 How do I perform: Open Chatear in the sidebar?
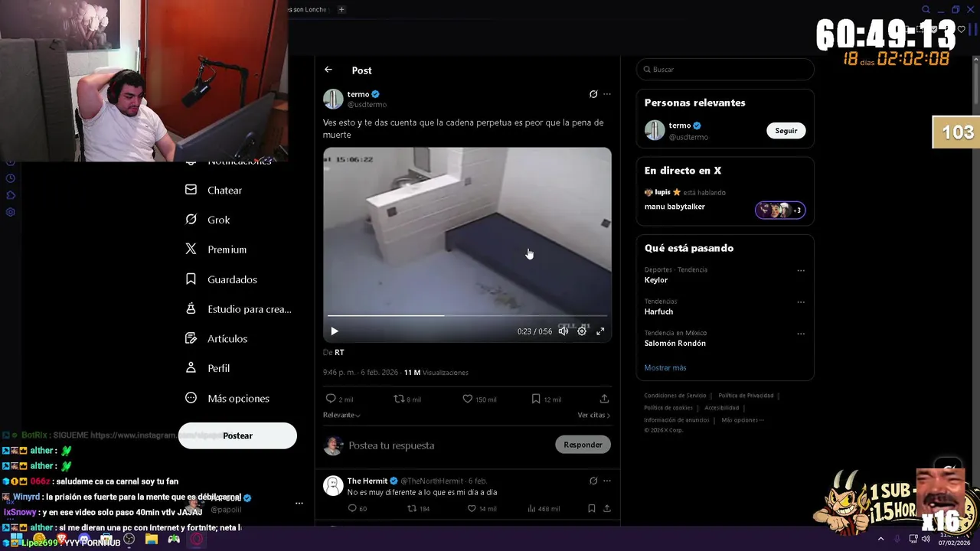click(x=214, y=190)
